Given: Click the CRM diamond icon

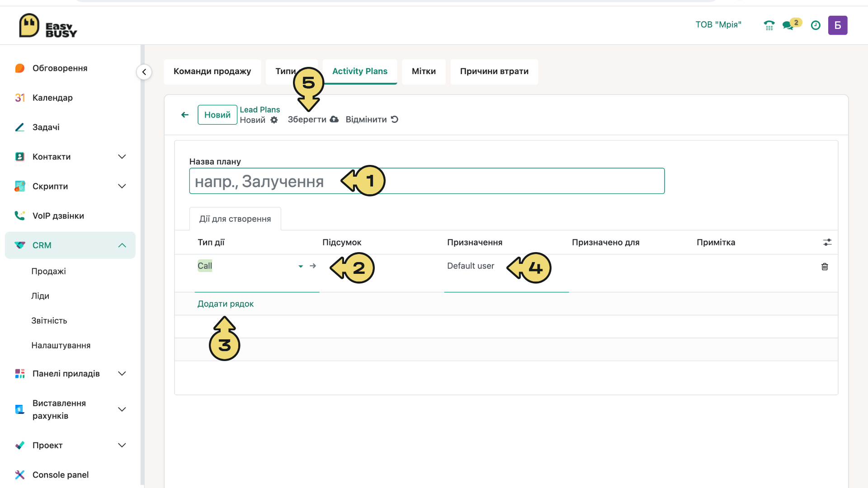Looking at the screenshot, I should tap(19, 245).
